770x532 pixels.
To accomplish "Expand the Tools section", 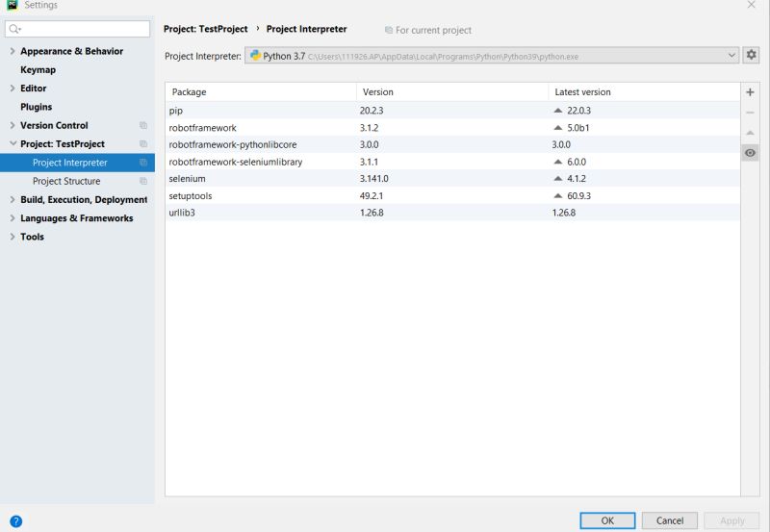I will pyautogui.click(x=13, y=237).
